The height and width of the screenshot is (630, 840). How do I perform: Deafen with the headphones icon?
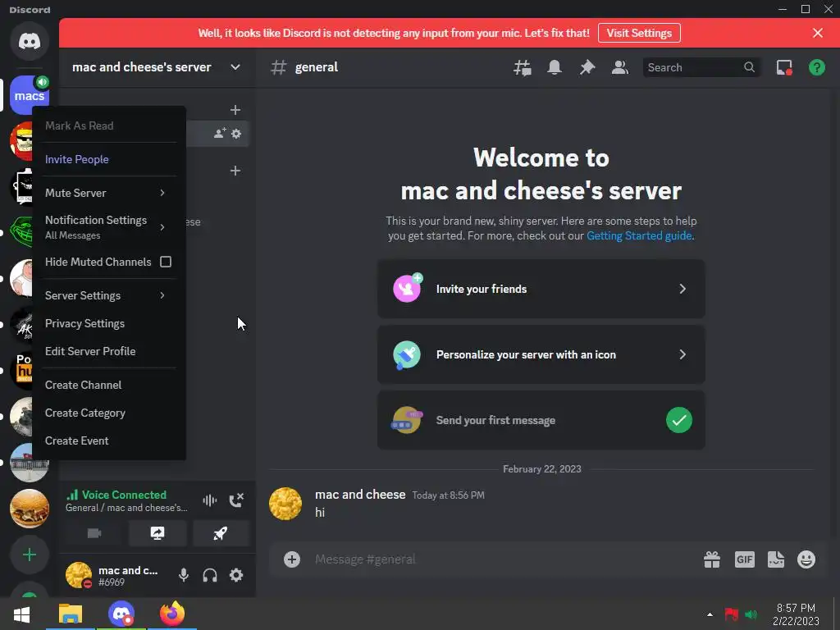pos(210,575)
